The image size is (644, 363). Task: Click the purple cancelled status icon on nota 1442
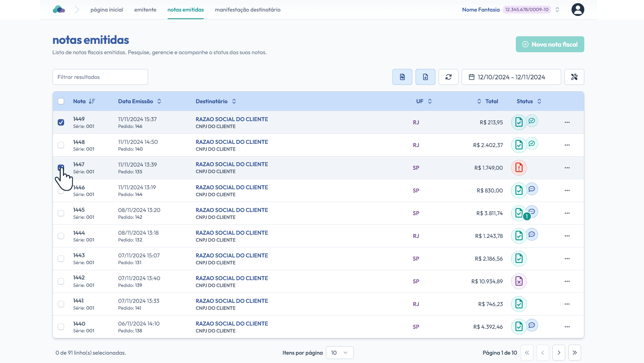(x=519, y=281)
